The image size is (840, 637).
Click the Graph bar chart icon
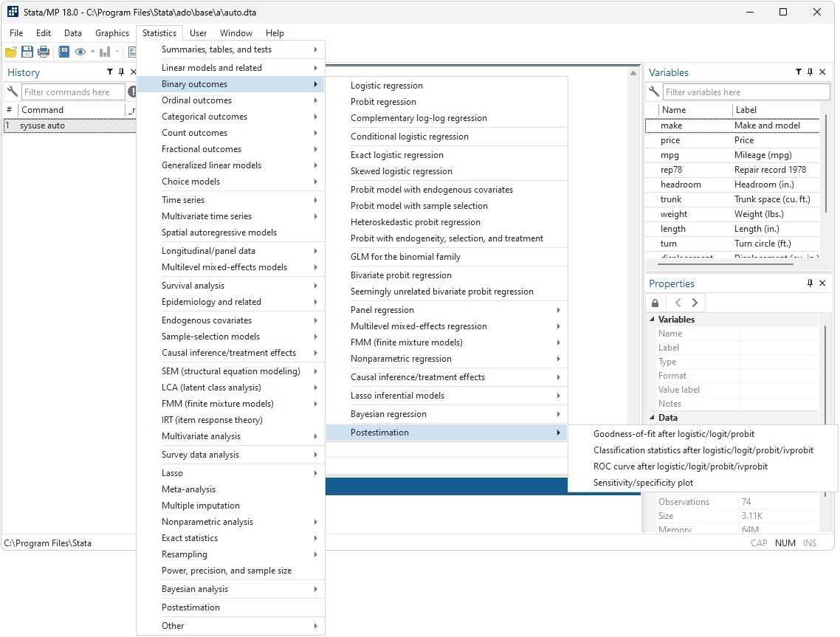[x=105, y=52]
